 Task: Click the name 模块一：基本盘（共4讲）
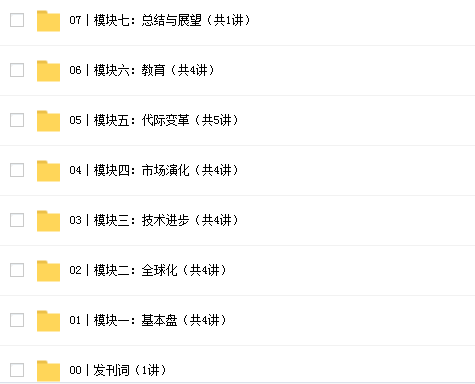(160, 320)
